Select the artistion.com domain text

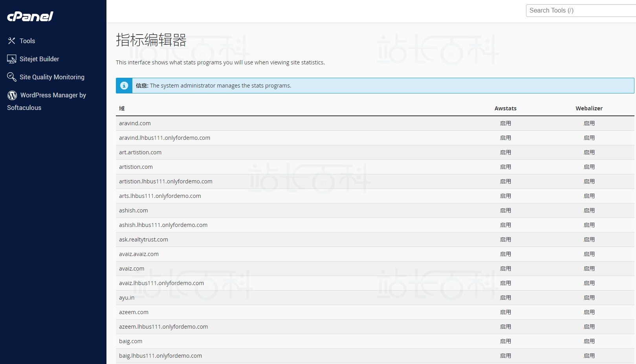point(136,167)
